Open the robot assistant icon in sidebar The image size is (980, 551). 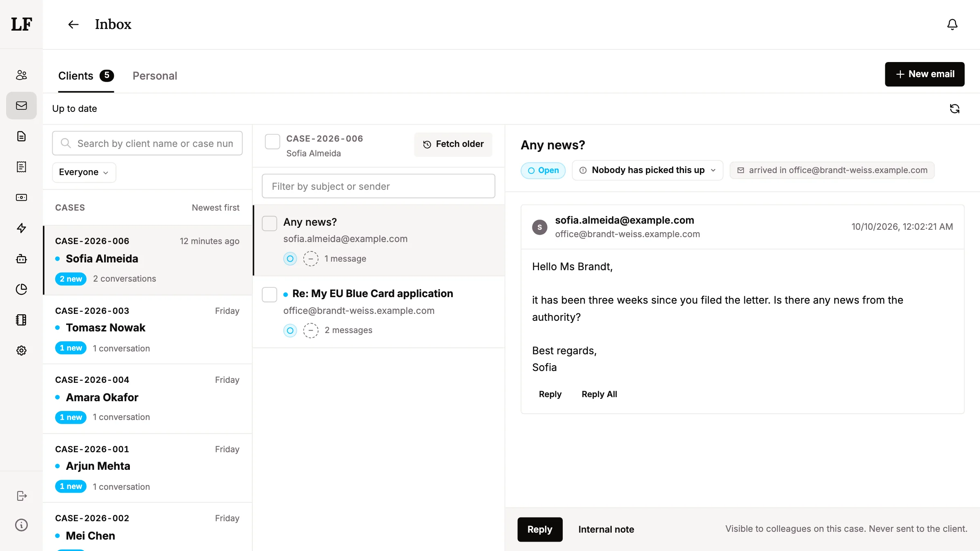(21, 259)
